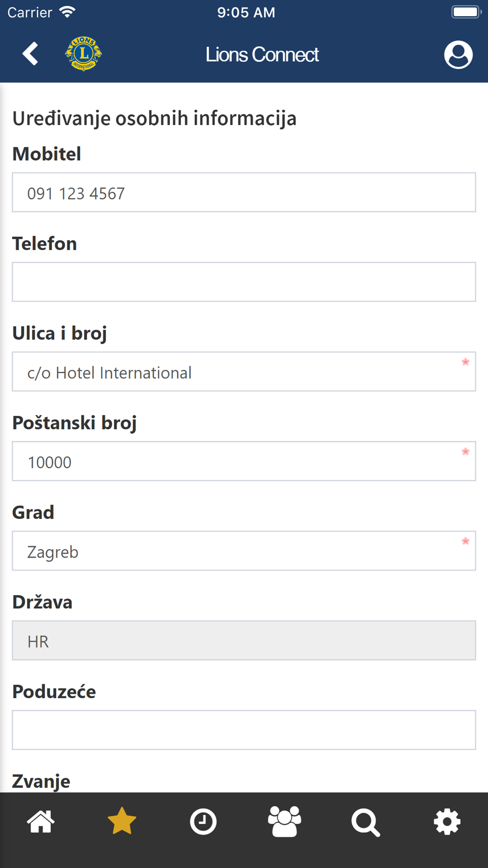Focus the Mobitel phone number field
This screenshot has width=488, height=868.
click(x=244, y=192)
